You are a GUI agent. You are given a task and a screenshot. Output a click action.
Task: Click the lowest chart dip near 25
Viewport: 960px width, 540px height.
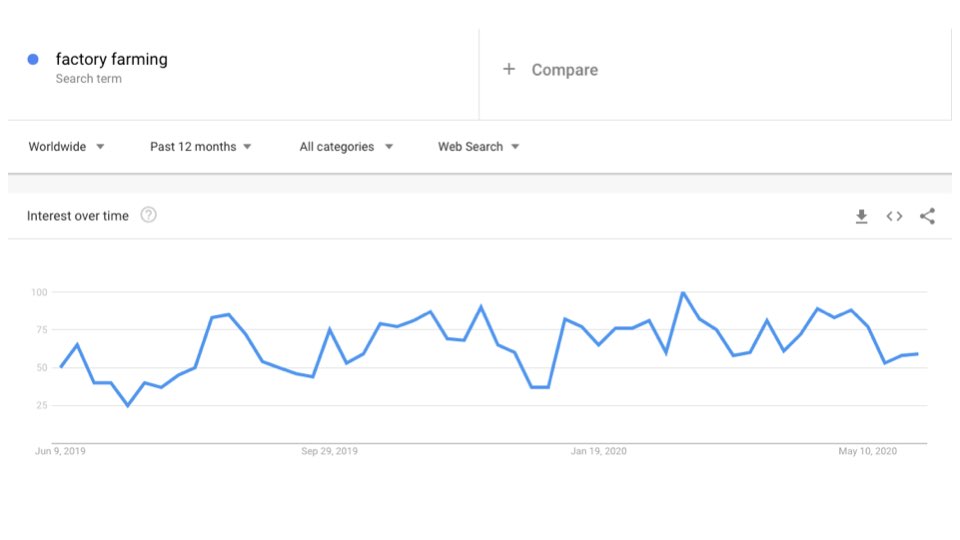(x=127, y=405)
